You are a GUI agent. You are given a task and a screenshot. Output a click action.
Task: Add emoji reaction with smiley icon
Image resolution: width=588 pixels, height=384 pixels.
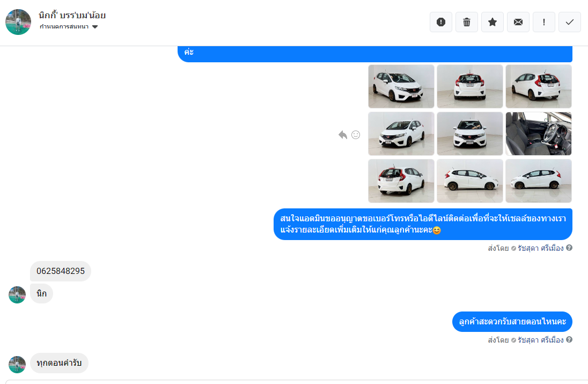point(356,135)
